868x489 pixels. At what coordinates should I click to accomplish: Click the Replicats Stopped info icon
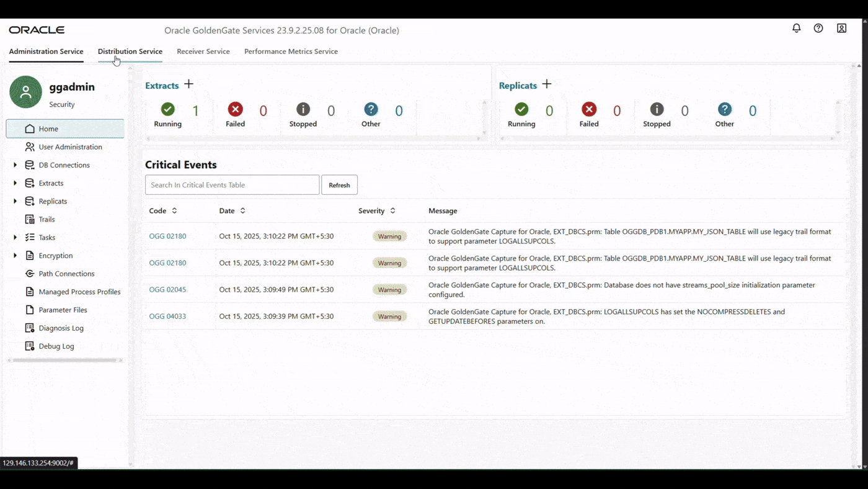657,109
